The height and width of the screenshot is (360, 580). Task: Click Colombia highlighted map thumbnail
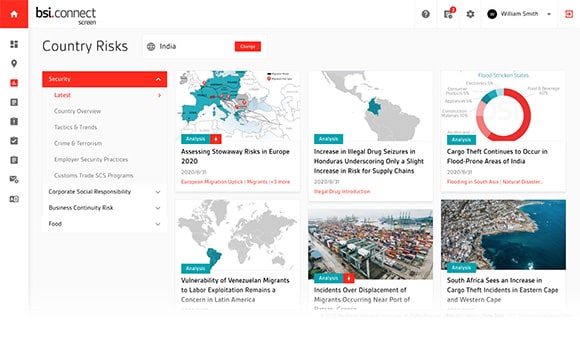pos(370,106)
